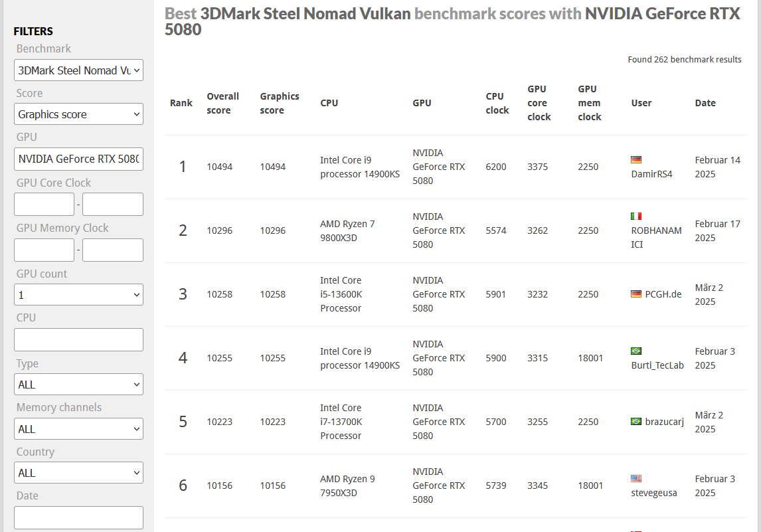The height and width of the screenshot is (532, 761).
Task: Open the Burti_TecLab user link
Action: tap(657, 365)
